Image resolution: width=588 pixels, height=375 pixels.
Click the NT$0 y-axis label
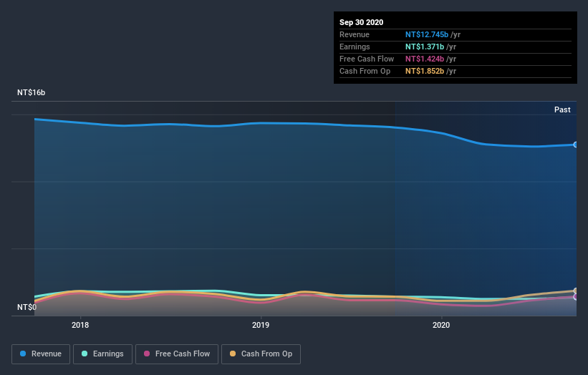(x=26, y=307)
